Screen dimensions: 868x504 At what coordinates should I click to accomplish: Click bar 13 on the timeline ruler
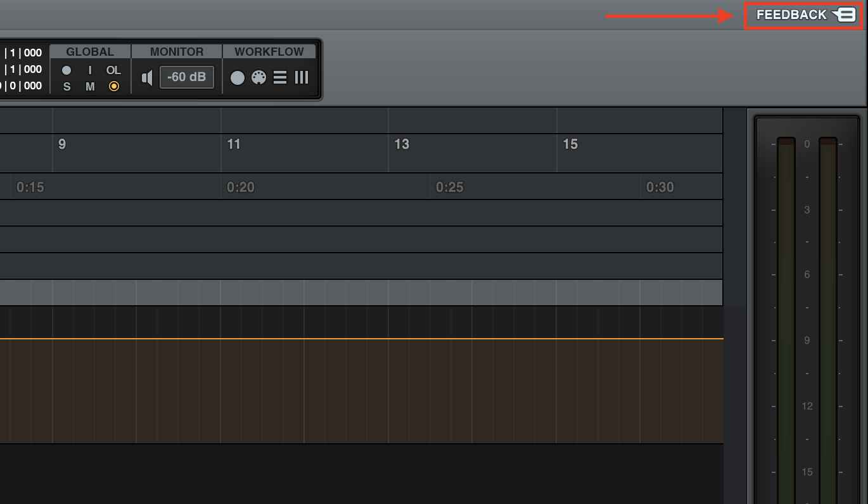click(x=402, y=144)
